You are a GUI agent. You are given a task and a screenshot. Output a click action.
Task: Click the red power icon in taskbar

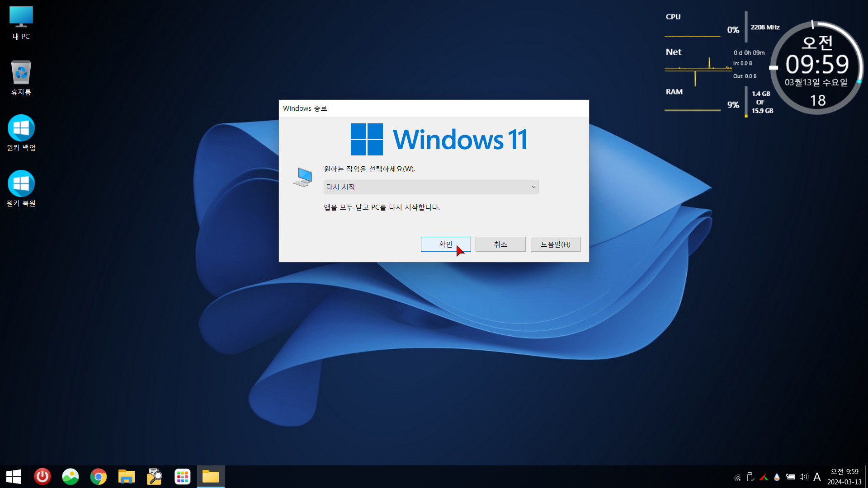42,477
